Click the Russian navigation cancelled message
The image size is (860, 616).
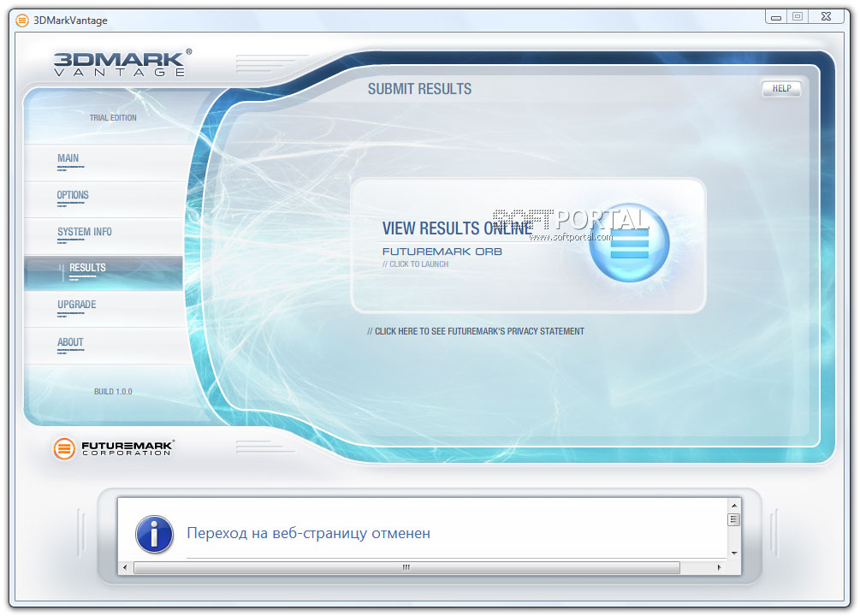click(x=308, y=533)
